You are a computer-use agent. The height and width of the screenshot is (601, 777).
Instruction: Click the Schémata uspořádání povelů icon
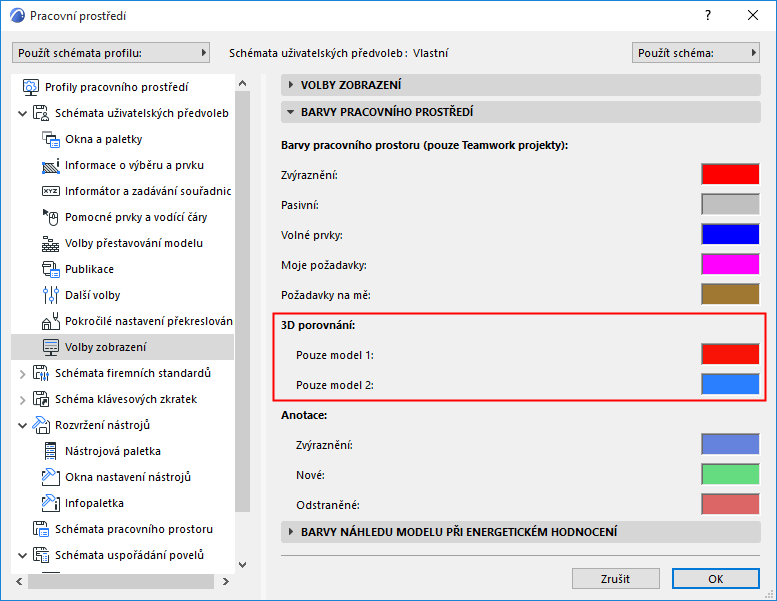point(41,555)
